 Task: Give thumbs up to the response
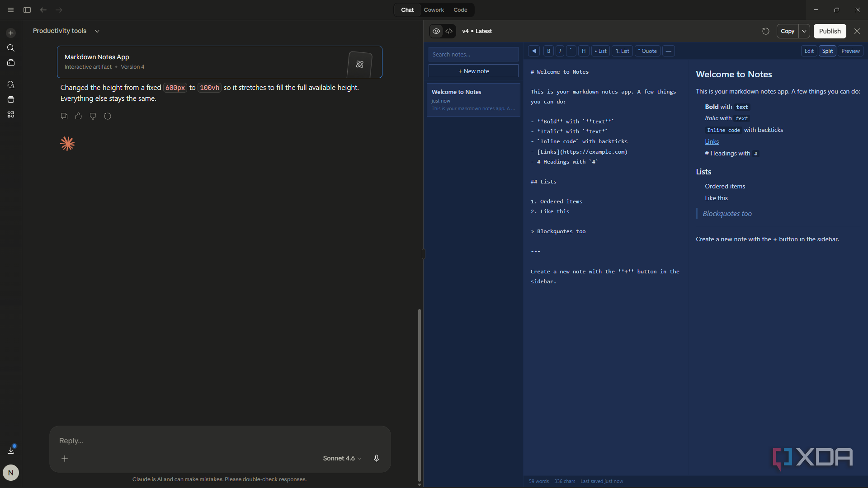(79, 116)
